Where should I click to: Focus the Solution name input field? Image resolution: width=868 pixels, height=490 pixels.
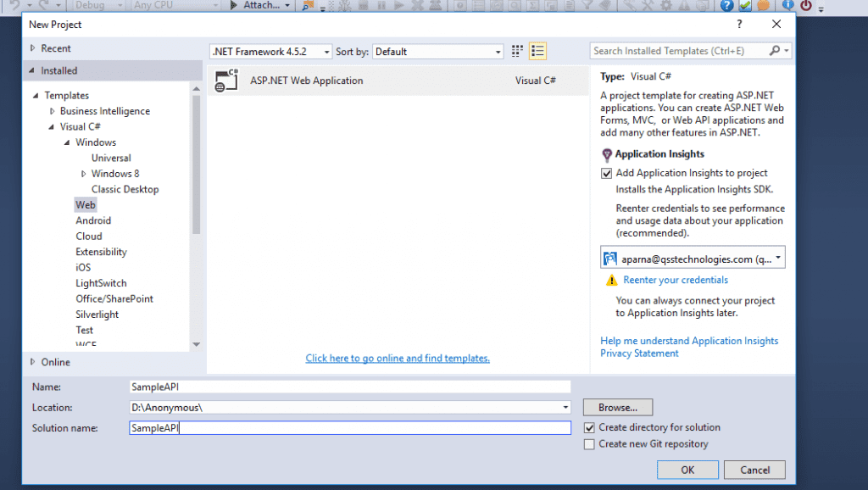coord(350,428)
